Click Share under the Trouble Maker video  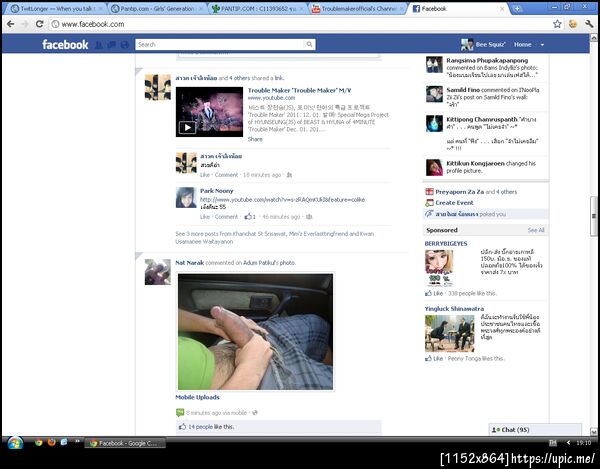[255, 139]
